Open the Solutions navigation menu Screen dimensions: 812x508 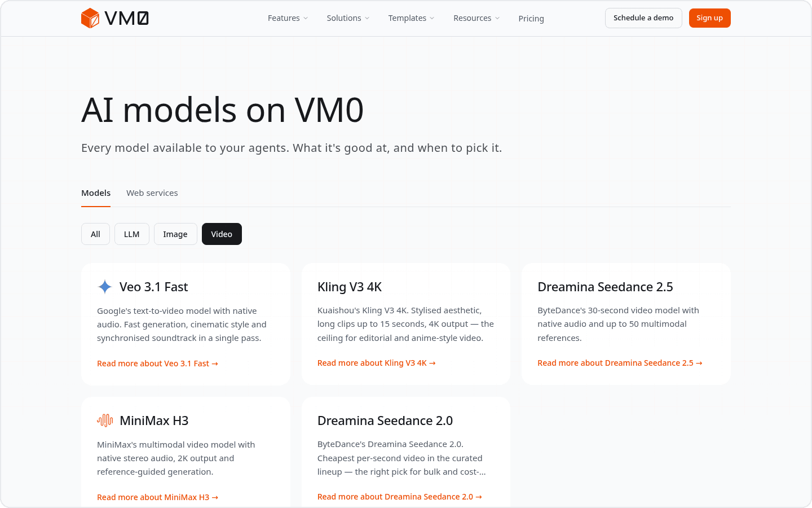pyautogui.click(x=348, y=18)
